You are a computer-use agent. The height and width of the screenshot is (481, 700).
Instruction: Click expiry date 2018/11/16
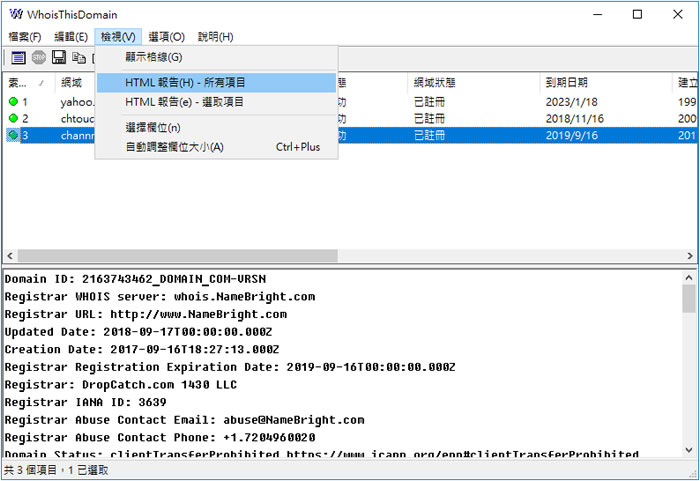coord(575,118)
